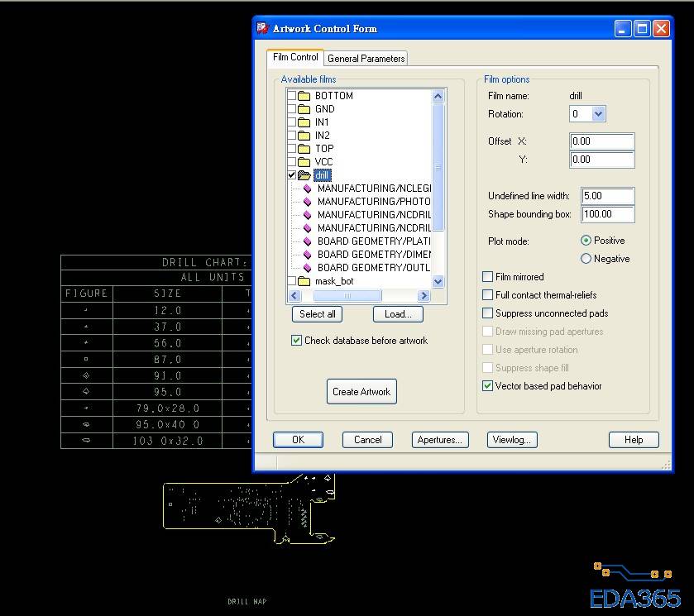The image size is (694, 616).
Task: Click the BOARD GEOMETRY/OUTL subclass diamond icon
Action: point(308,268)
